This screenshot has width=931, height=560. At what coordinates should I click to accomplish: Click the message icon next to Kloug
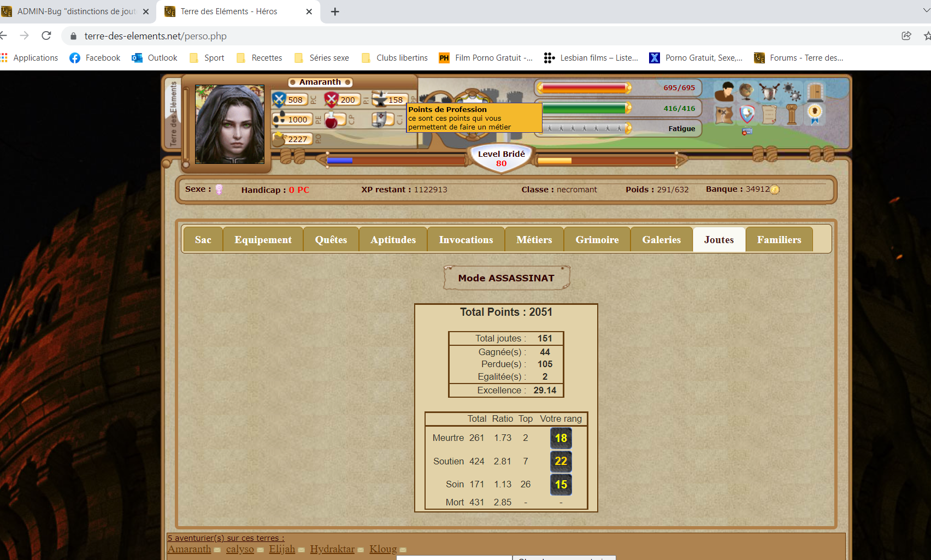(x=403, y=550)
